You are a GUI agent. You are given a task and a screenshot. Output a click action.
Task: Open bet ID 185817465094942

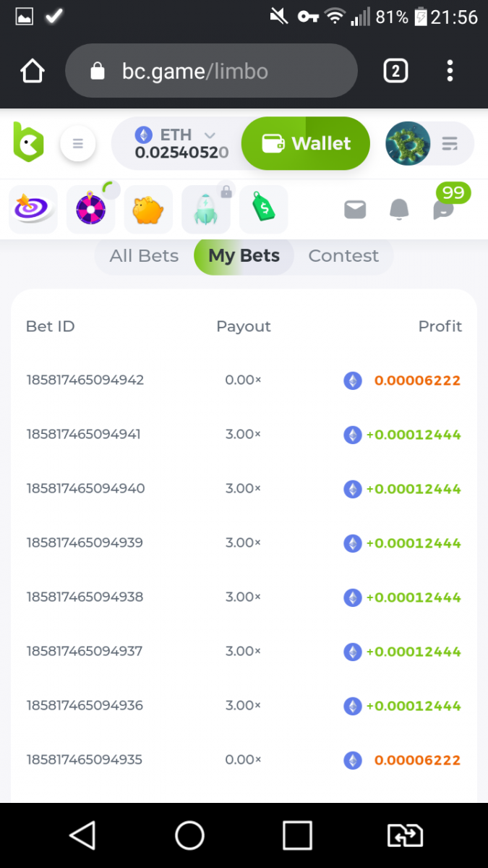coord(85,380)
